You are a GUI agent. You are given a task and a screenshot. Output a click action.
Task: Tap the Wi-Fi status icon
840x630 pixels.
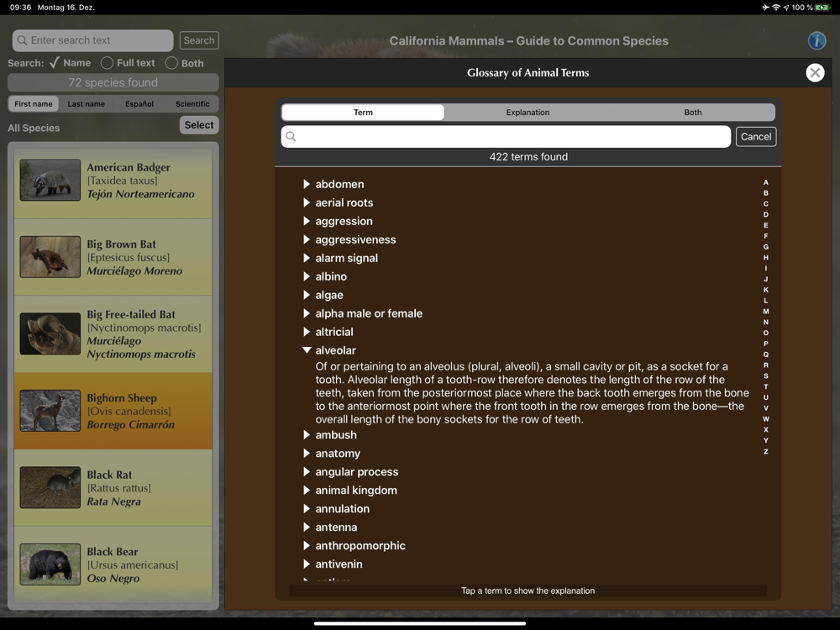(775, 8)
